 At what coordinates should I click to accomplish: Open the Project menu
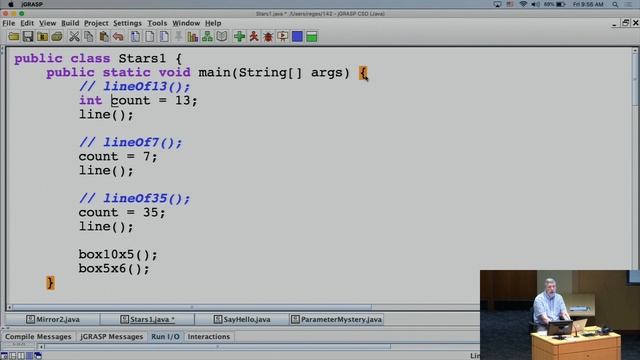pos(96,23)
